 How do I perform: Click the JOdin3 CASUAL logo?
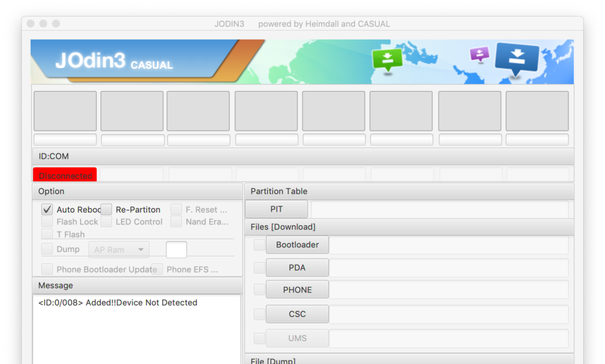tap(113, 61)
